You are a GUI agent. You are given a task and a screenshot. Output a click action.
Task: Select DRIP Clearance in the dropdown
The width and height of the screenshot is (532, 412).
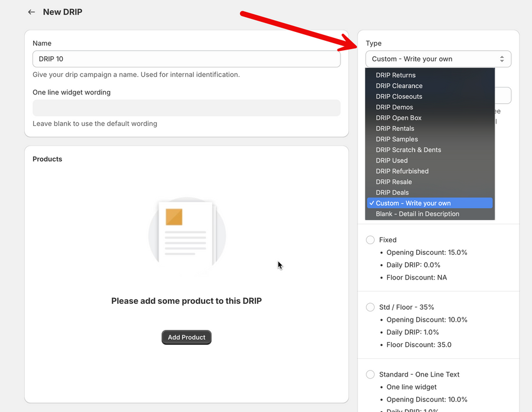[x=399, y=86]
